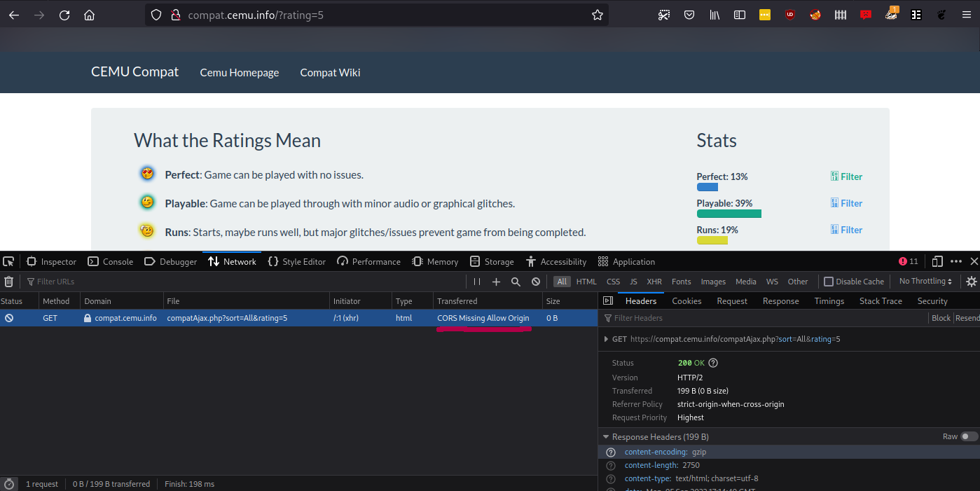This screenshot has height=491, width=980.
Task: Click the Block button in headers panel
Action: point(941,318)
